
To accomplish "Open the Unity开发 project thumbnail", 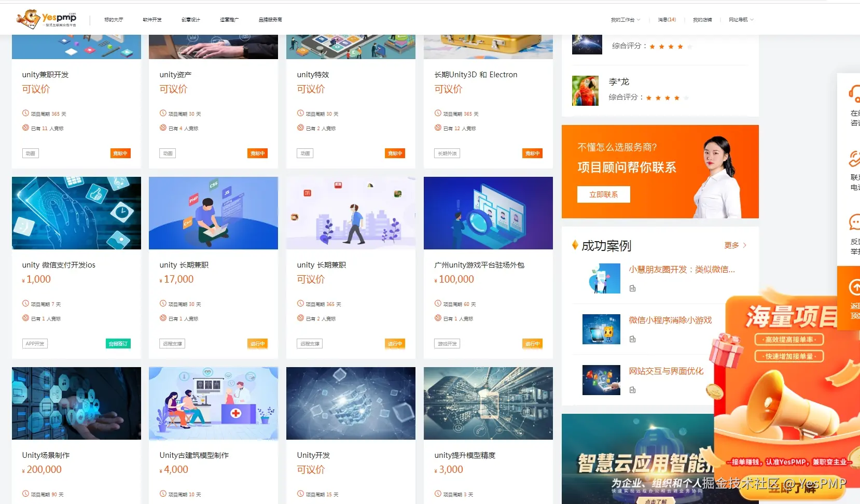I will click(x=351, y=403).
